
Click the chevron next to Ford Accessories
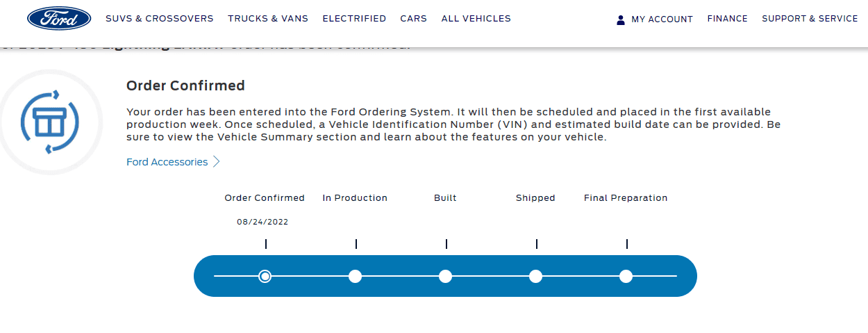(217, 162)
